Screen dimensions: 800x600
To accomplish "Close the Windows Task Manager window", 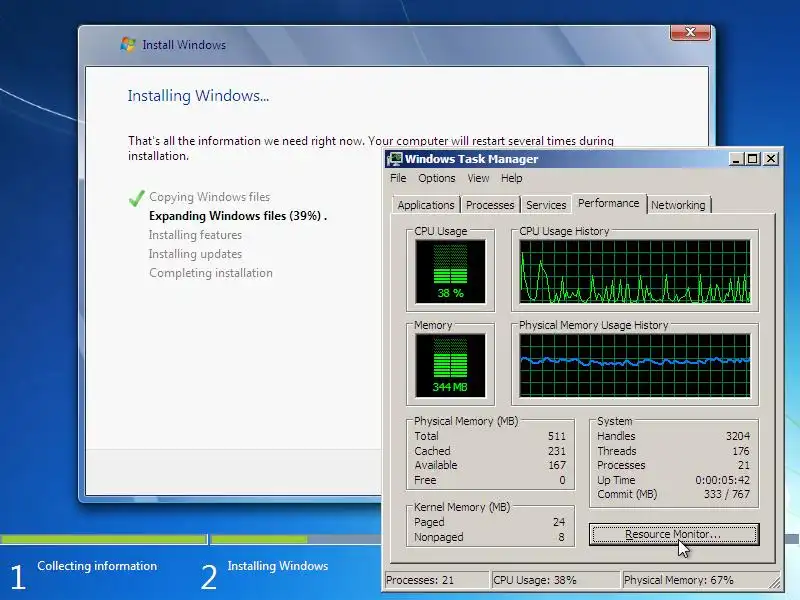I will [x=771, y=159].
